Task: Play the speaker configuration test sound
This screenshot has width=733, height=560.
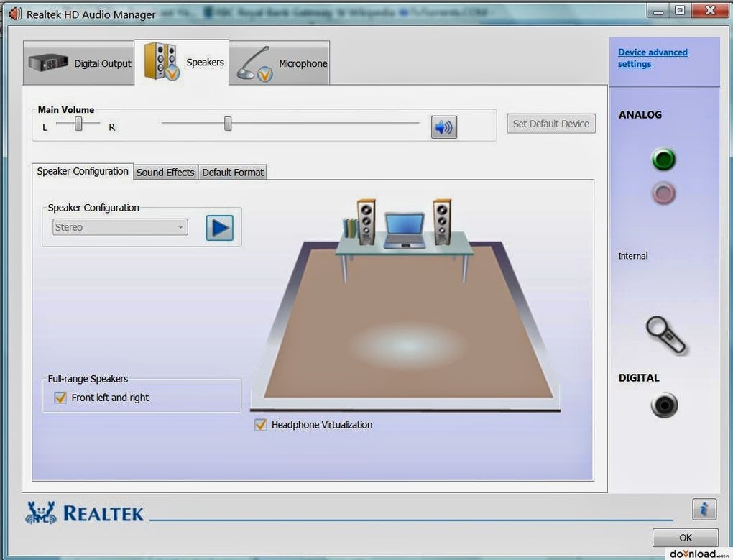Action: 220,228
